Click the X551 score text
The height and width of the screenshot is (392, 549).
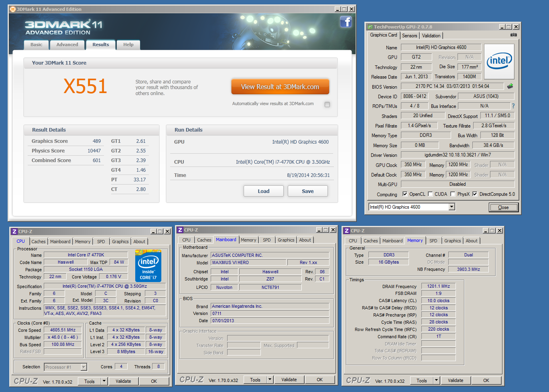pos(85,86)
